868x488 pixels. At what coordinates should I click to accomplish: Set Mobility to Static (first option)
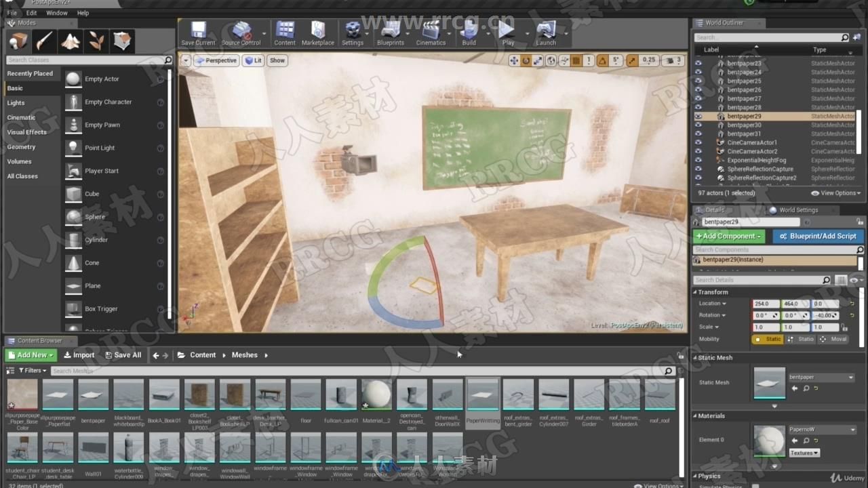point(767,339)
